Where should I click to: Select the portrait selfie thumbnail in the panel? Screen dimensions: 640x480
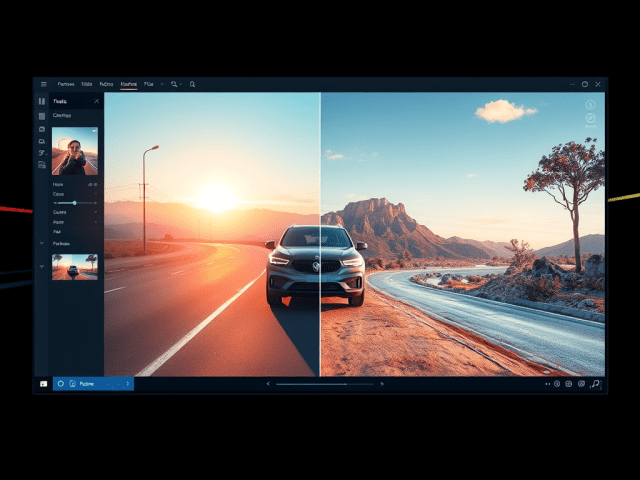click(x=75, y=151)
